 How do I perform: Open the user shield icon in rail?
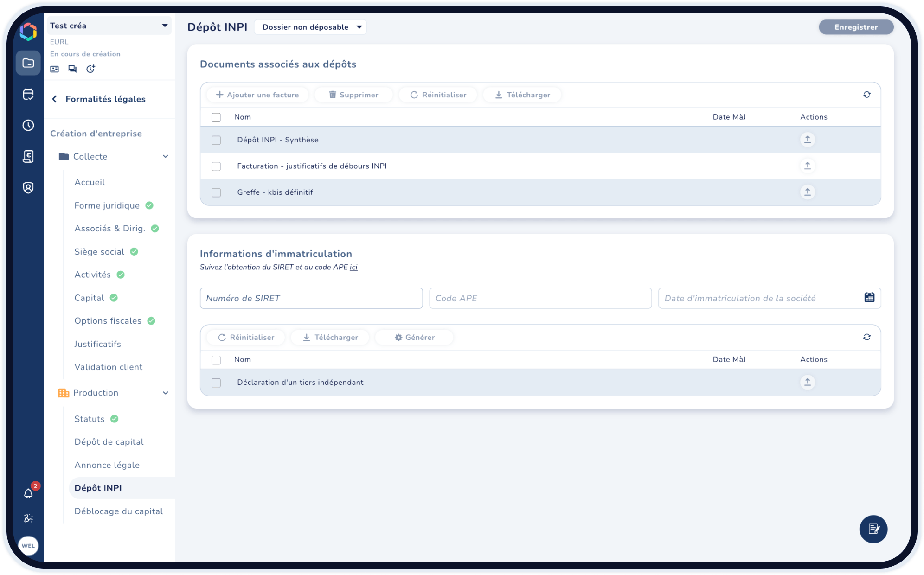(28, 187)
